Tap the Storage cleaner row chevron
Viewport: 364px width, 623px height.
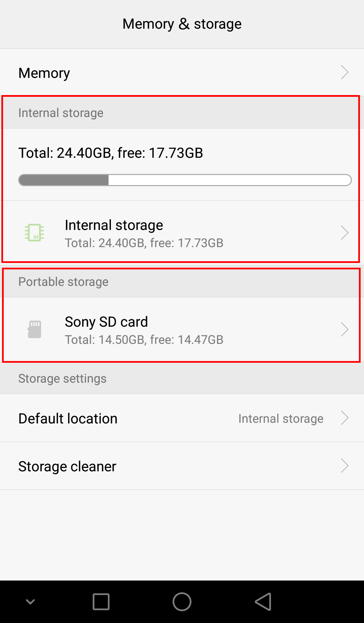344,466
